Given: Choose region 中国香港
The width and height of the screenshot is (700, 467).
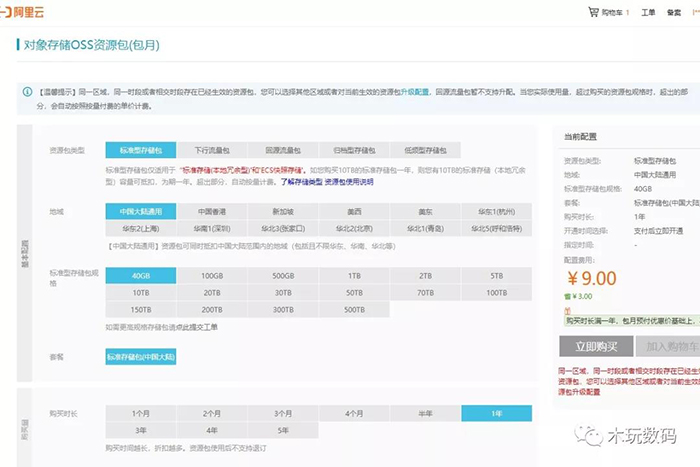Looking at the screenshot, I should click(x=212, y=212).
